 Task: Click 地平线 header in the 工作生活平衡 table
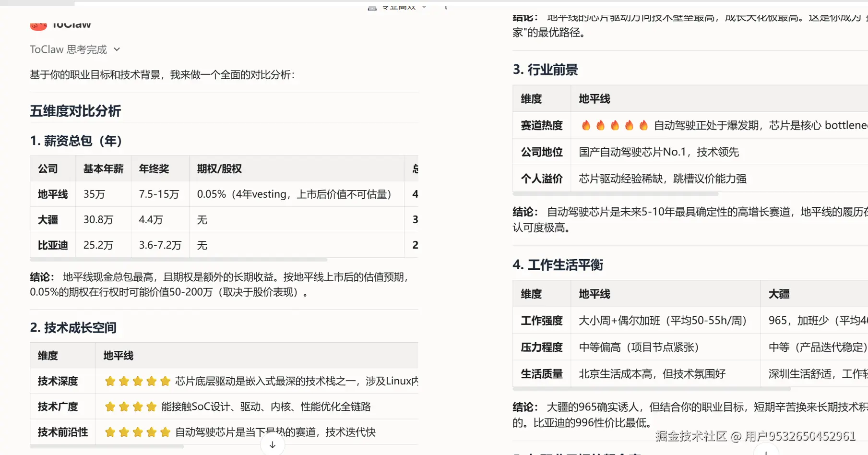coord(594,294)
